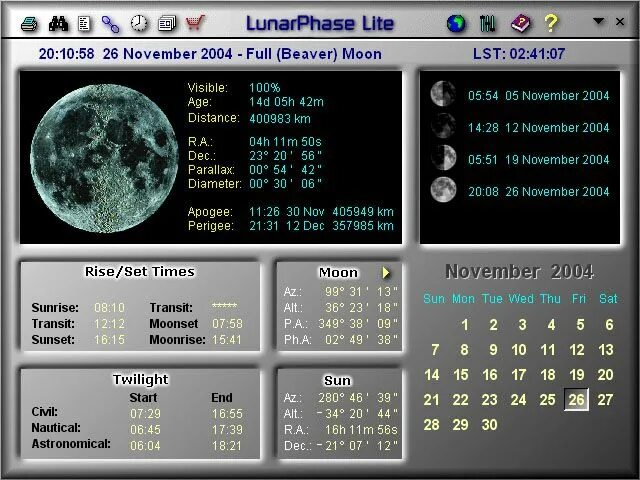
Task: Open the binoculars search tool
Action: click(x=58, y=24)
